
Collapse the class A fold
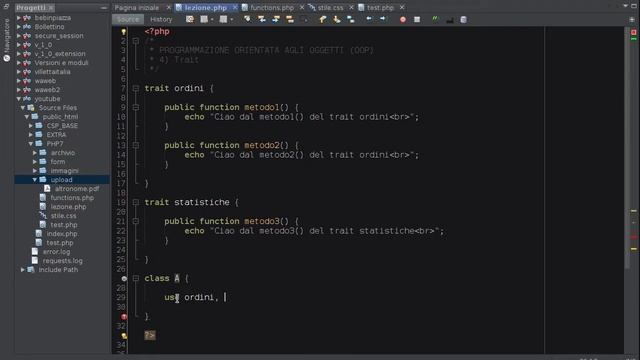tap(136, 278)
